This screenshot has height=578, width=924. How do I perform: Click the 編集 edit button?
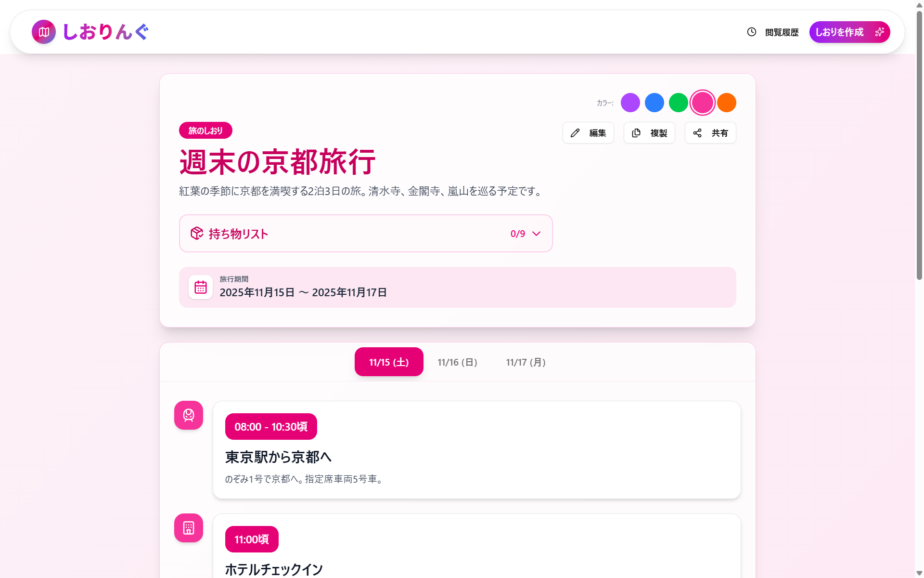click(x=588, y=133)
